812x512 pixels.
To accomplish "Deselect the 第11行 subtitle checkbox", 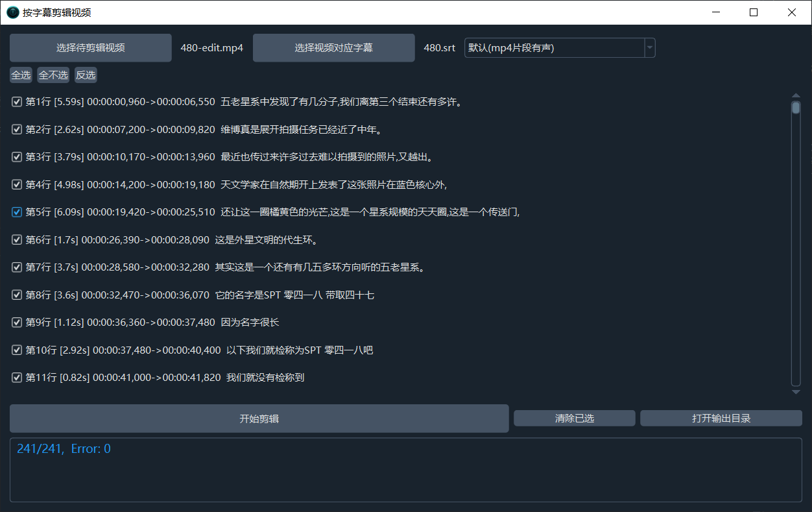I will point(17,378).
